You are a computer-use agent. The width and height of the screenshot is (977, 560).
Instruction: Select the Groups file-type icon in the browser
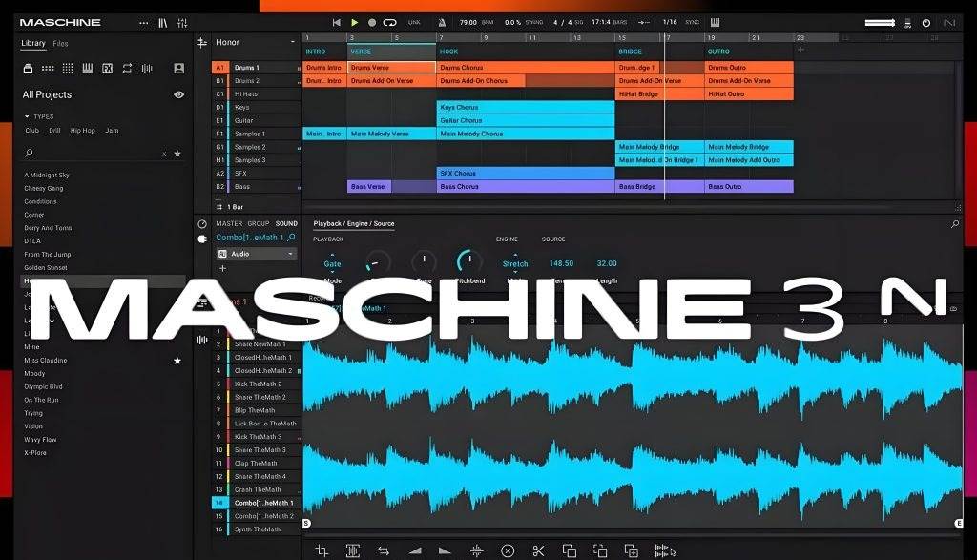(48, 69)
